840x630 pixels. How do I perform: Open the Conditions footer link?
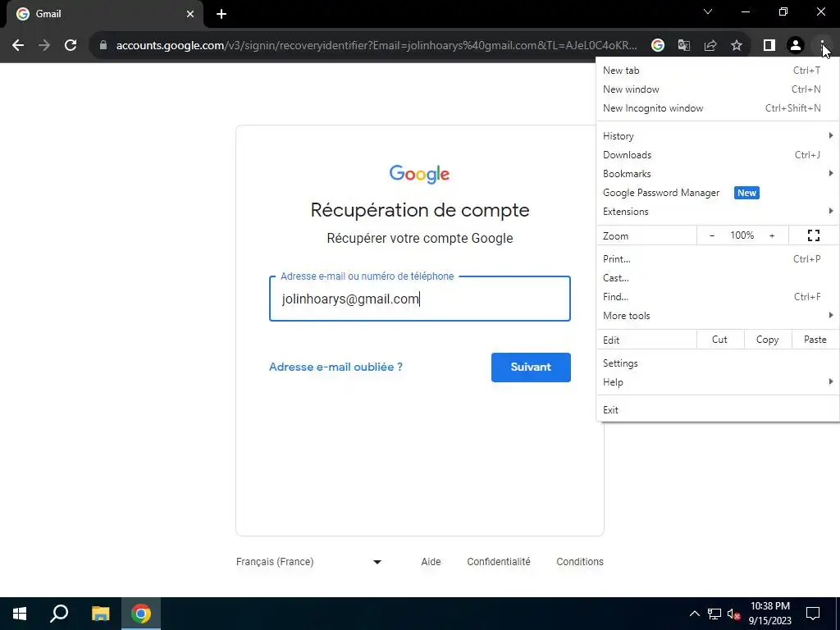pos(580,561)
